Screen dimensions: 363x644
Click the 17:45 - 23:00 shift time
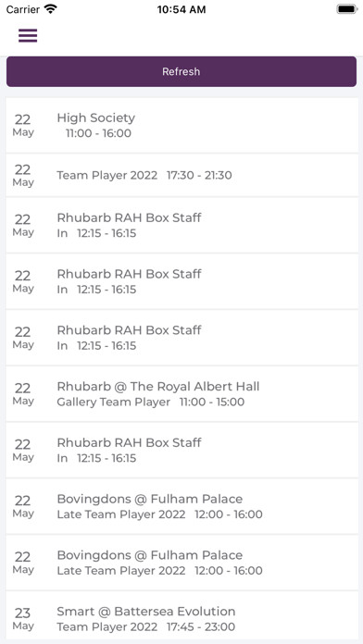(x=201, y=626)
